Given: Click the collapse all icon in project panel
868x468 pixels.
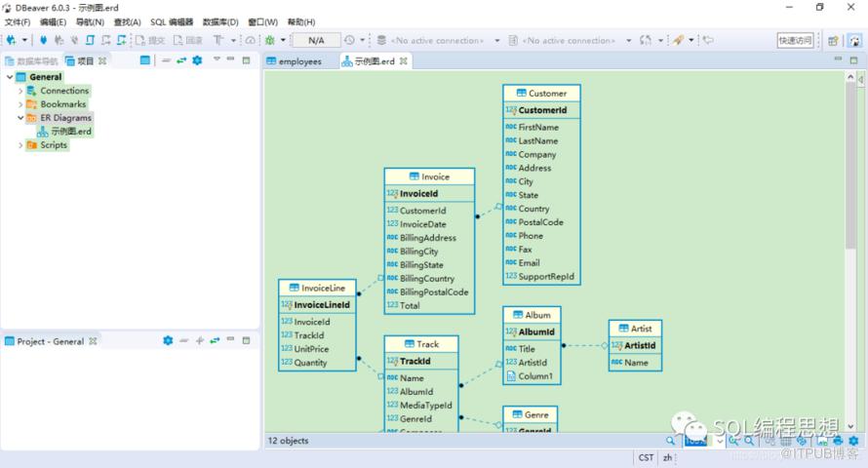Looking at the screenshot, I should point(166,60).
